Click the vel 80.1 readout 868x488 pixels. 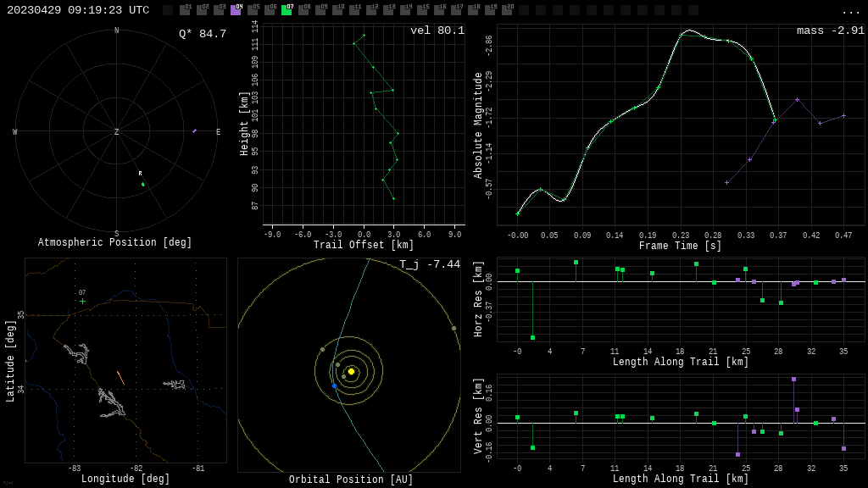coord(437,30)
